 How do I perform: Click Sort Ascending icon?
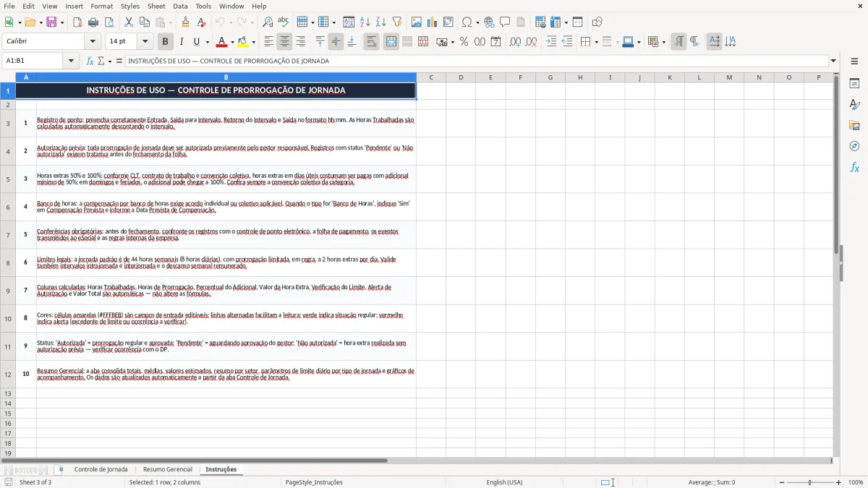[x=365, y=22]
